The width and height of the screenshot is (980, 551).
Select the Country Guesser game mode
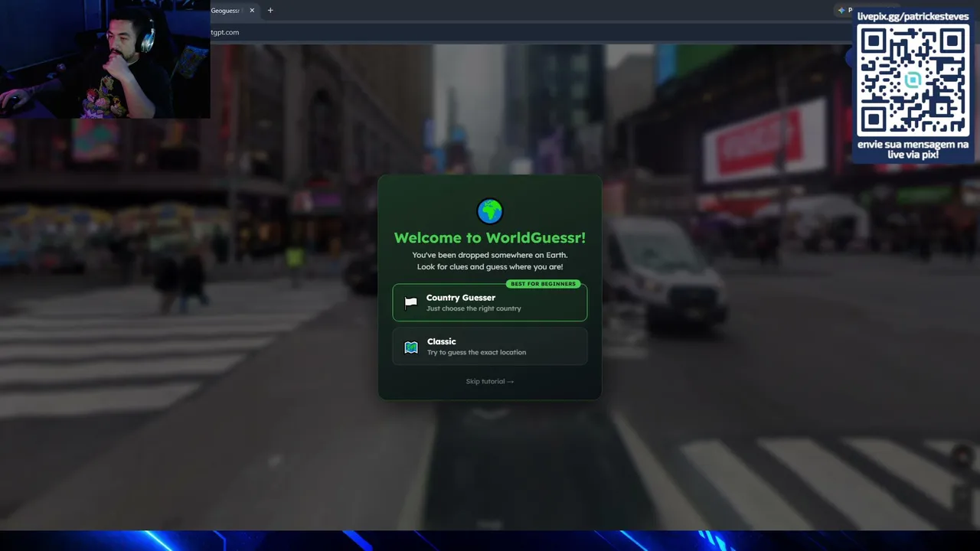tap(490, 302)
